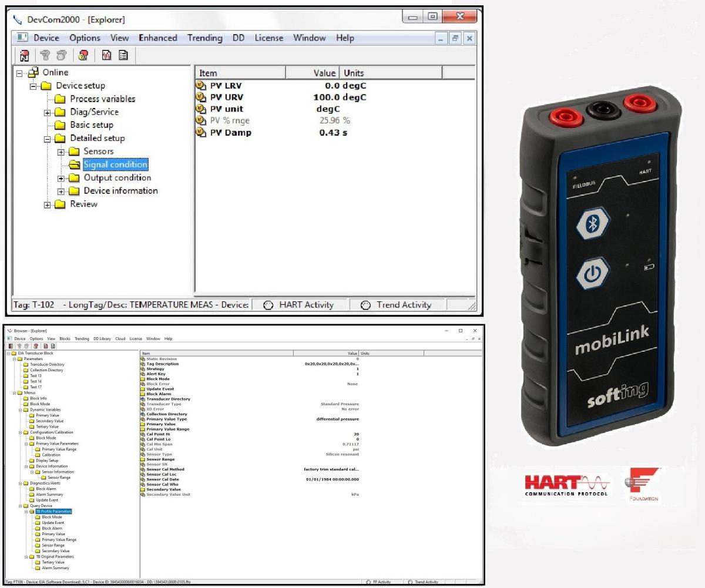Expand the Device information folder in DevCom2000
Viewport: 705px width, 588px height.
pyautogui.click(x=61, y=191)
